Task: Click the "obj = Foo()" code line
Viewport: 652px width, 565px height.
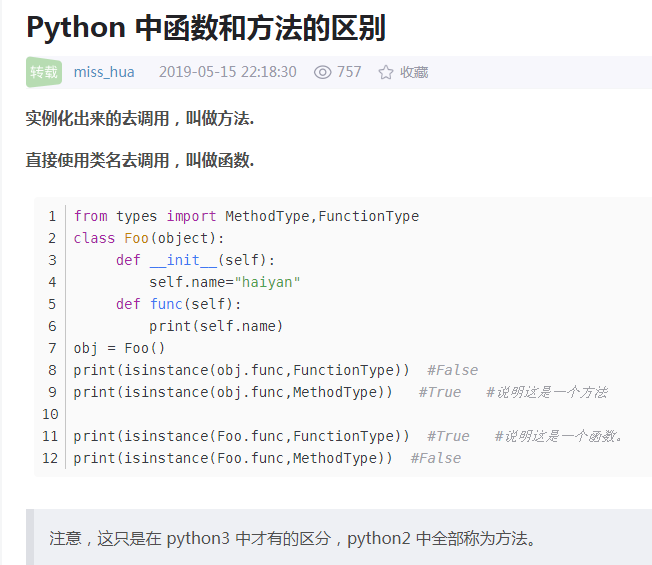Action: pyautogui.click(x=119, y=348)
